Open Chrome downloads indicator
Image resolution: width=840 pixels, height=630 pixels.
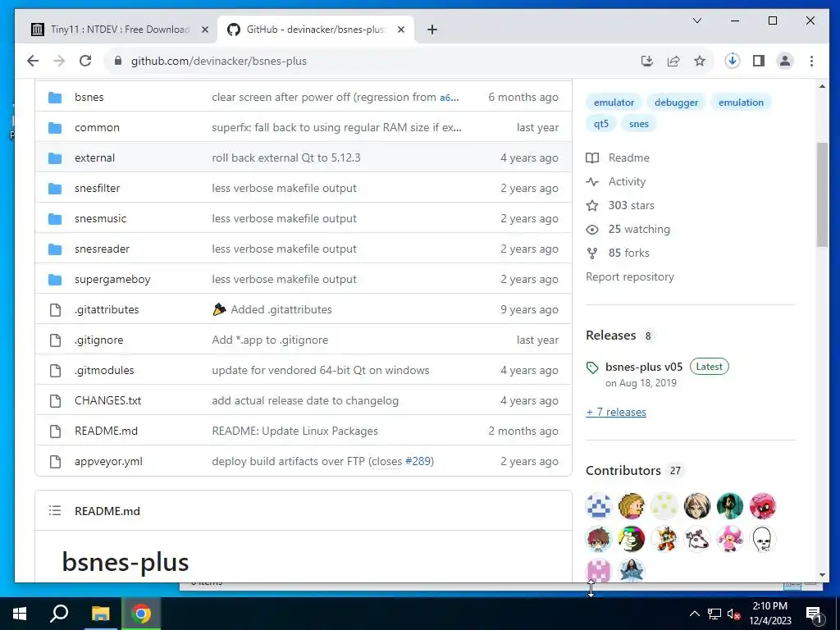tap(733, 61)
